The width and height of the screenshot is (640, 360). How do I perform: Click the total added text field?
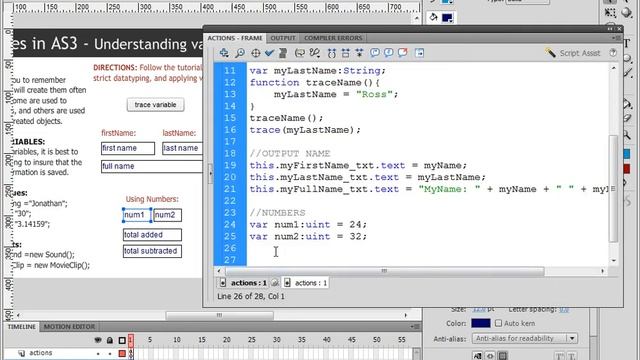click(x=152, y=235)
